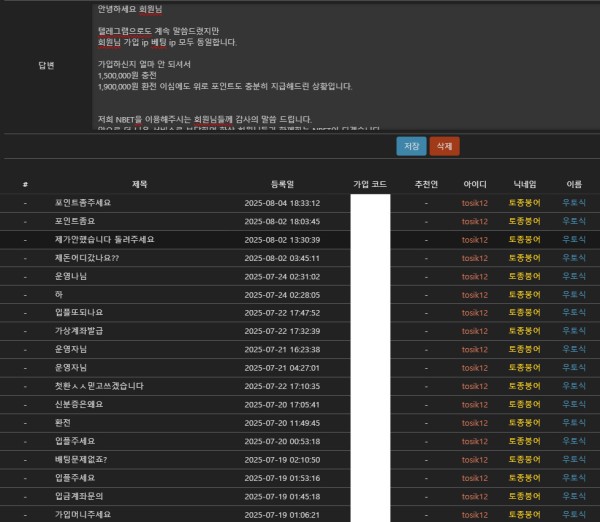This screenshot has width=600, height=522.
Task: Open the post titled 포인트좀주세요
Action: [83, 203]
